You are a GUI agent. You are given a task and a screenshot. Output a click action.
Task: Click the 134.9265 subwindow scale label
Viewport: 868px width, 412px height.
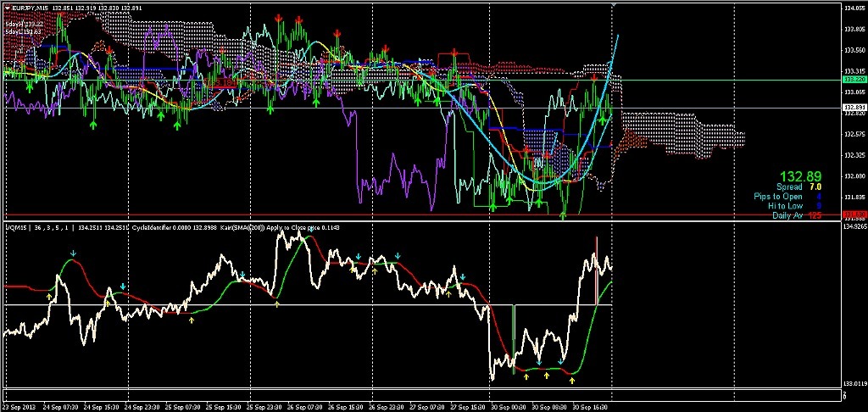854,226
